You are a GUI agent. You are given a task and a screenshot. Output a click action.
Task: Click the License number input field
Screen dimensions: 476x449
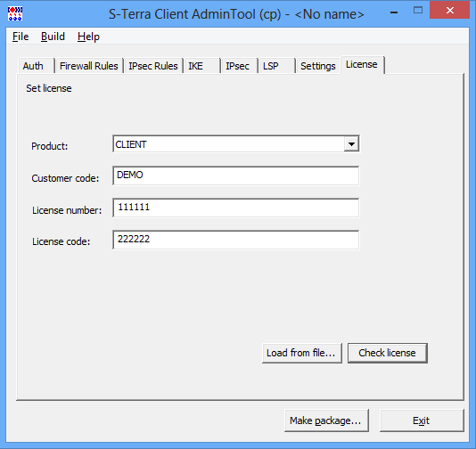(236, 208)
